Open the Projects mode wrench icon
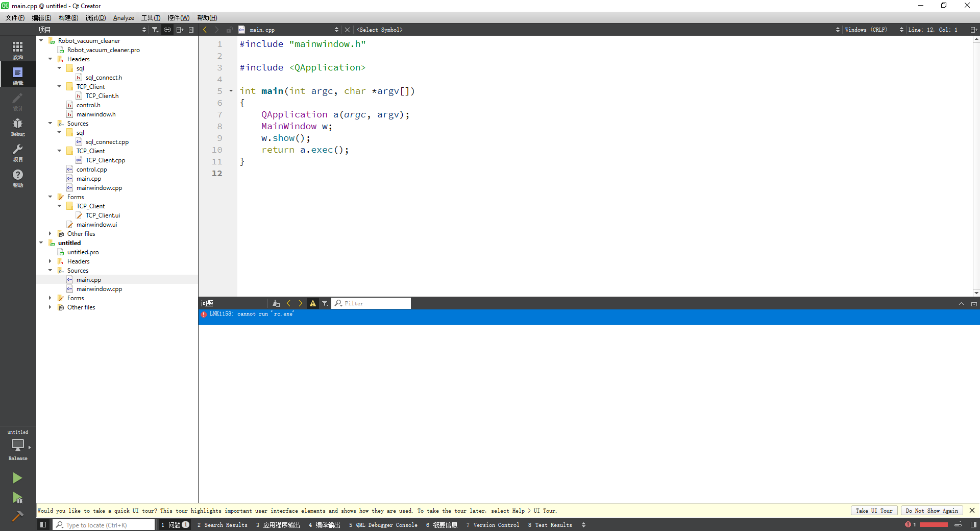980x531 pixels. coord(18,152)
